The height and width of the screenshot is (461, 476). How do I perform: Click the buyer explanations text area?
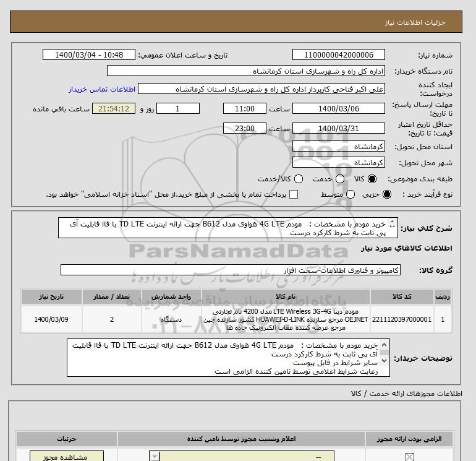click(228, 358)
